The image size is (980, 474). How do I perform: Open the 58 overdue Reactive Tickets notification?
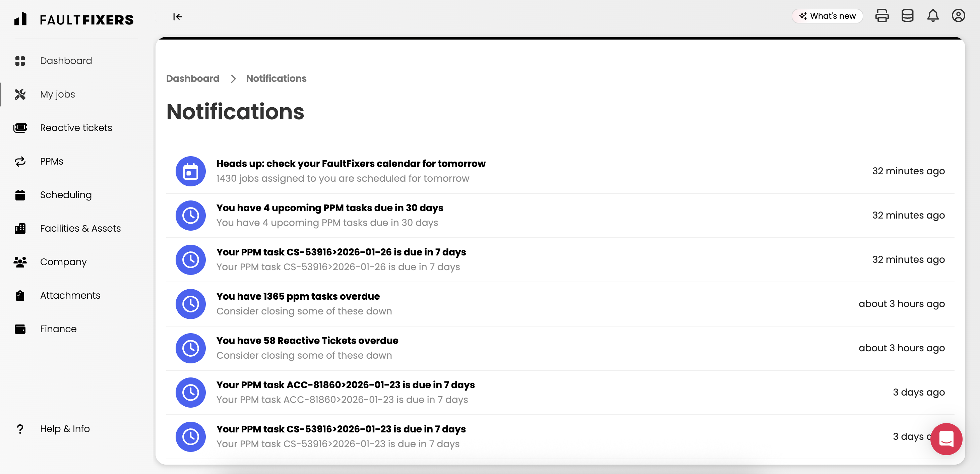tap(307, 341)
